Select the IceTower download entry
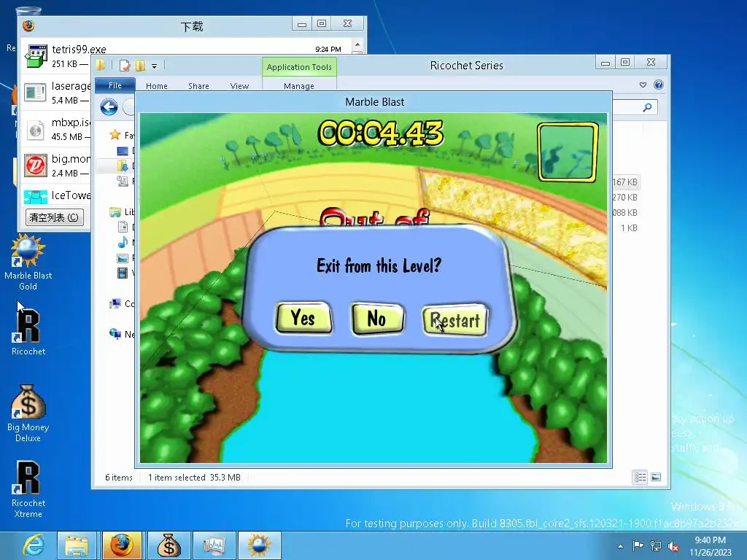This screenshot has height=560, width=747. (x=56, y=195)
